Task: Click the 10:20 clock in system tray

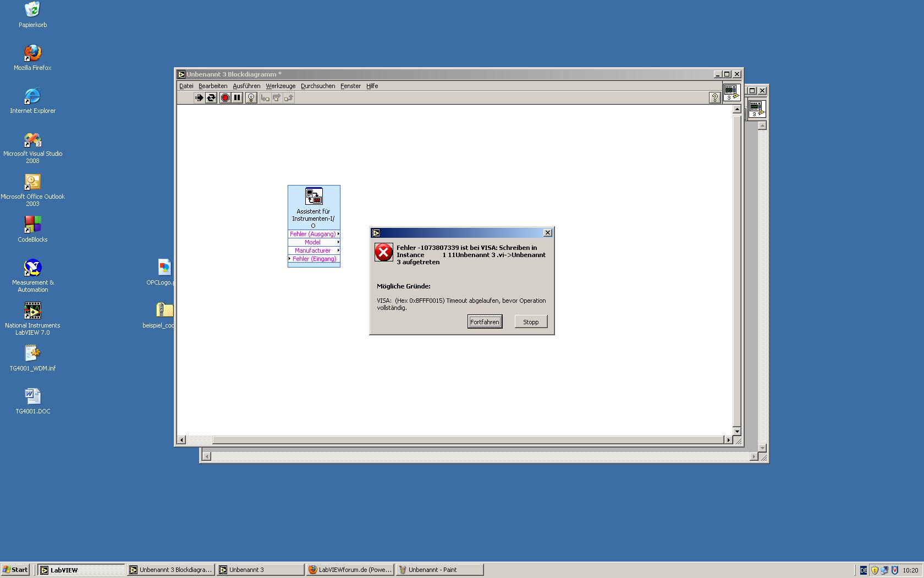Action: click(x=910, y=570)
